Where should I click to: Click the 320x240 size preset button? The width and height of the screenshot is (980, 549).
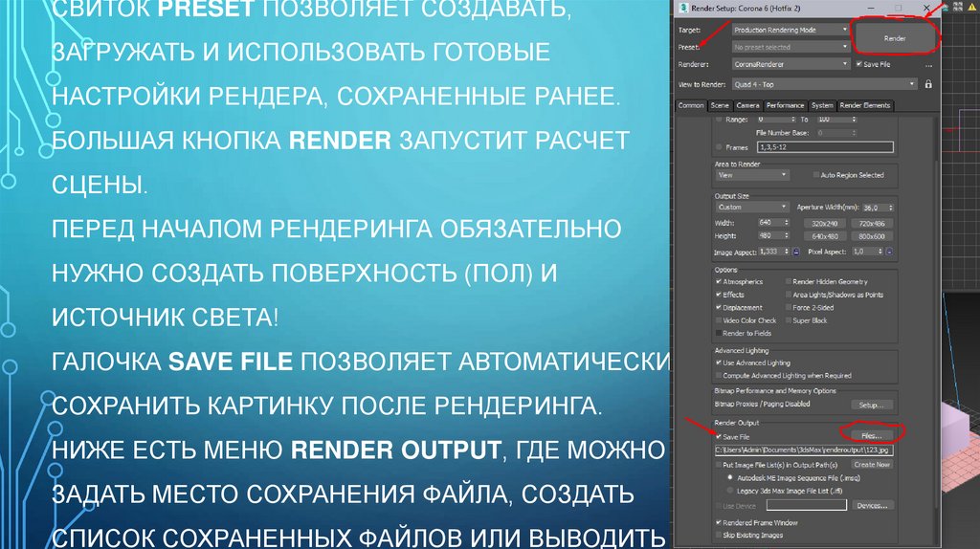point(824,224)
